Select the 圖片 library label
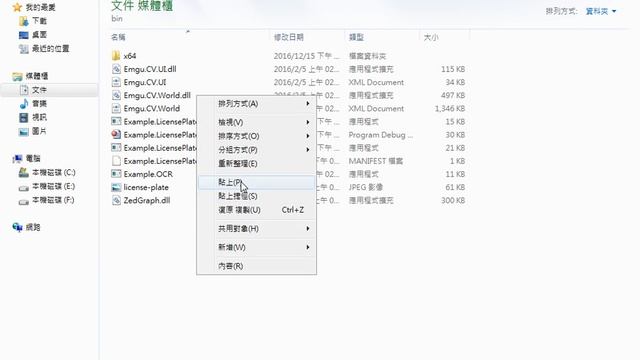 (39, 131)
